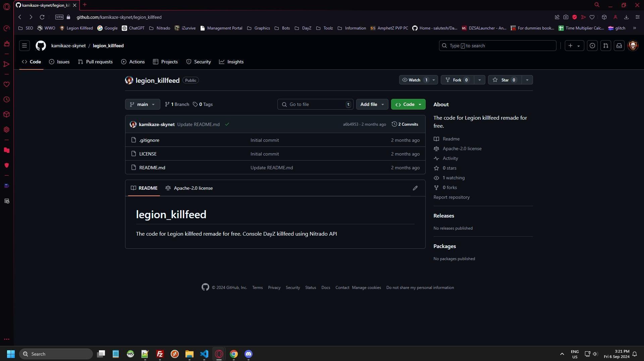
Task: Open the Releases heading link
Action: click(444, 216)
